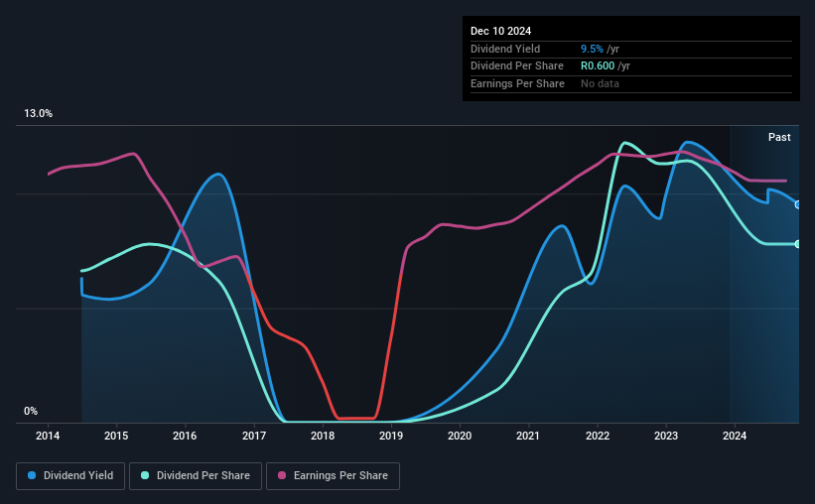Select the Dividend Per Share endpoint marker
815x504 pixels.
(x=798, y=244)
